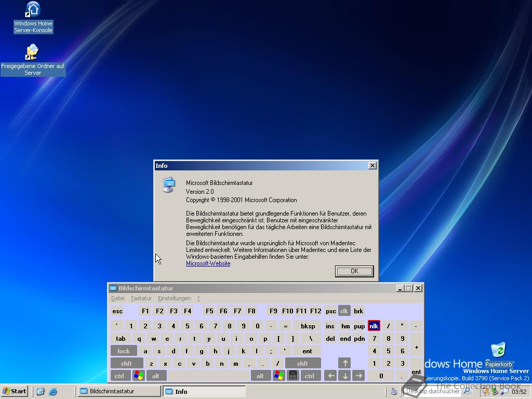The image size is (532, 399).
Task: Click the right Windows logo key
Action: 278,376
